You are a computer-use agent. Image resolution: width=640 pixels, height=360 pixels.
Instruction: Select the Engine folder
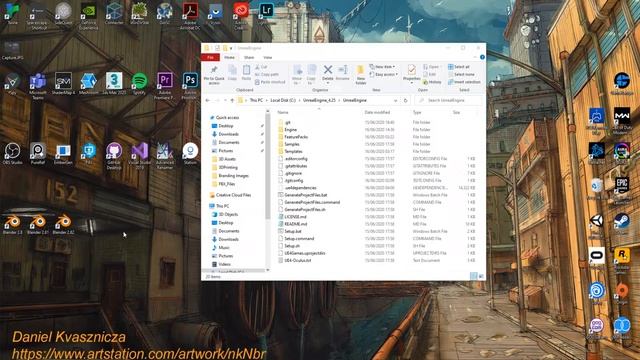291,130
